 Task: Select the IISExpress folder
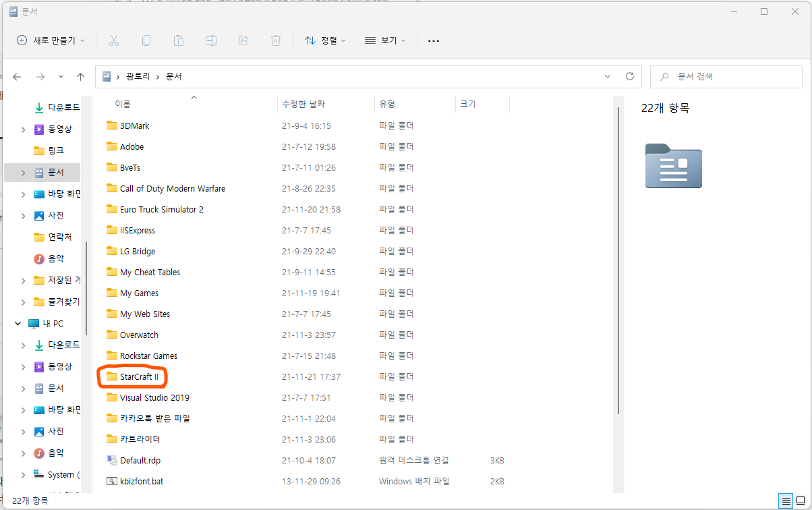point(131,230)
